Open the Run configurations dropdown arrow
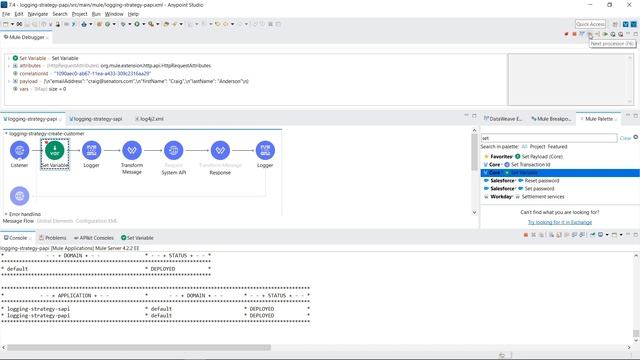 144,24
